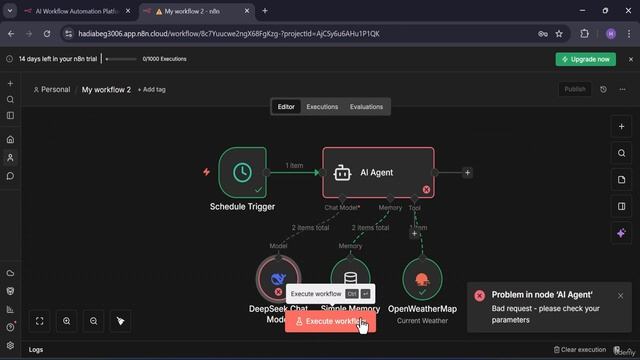Open settings gear in left sidebar
Screen dimensions: 640x360
click(x=10, y=345)
